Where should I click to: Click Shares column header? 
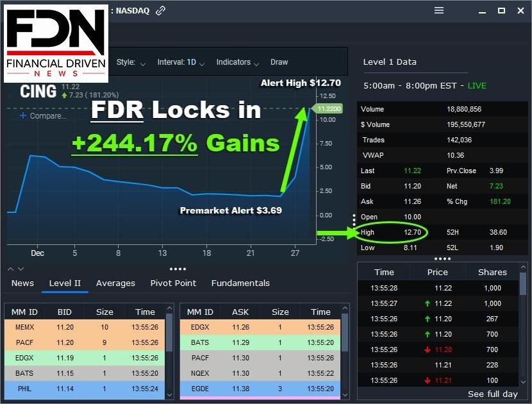tap(492, 273)
